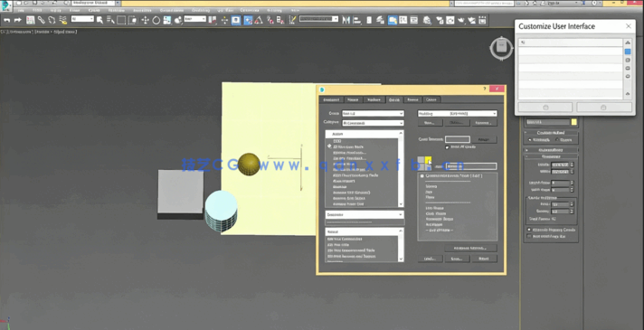Open the Material Editor

click(x=427, y=20)
